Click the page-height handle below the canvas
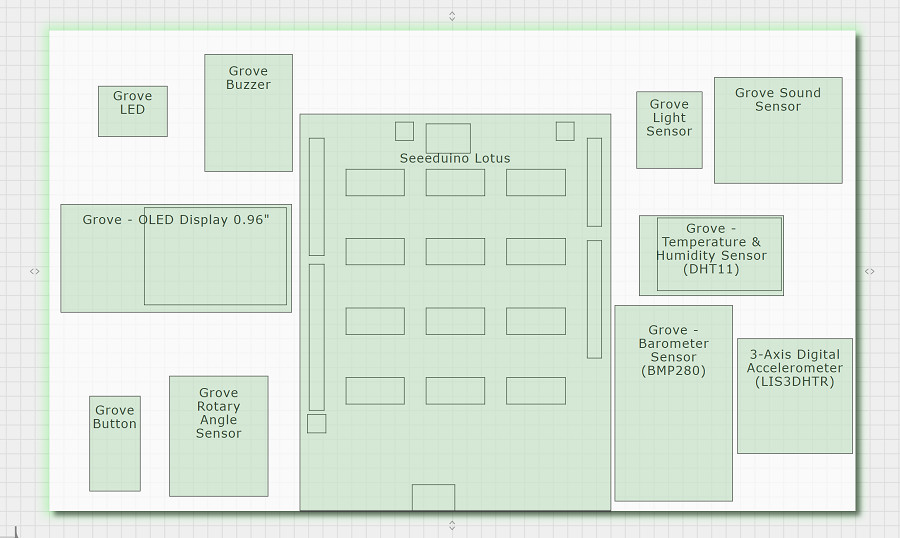Screen dimensions: 900x538 452,525
